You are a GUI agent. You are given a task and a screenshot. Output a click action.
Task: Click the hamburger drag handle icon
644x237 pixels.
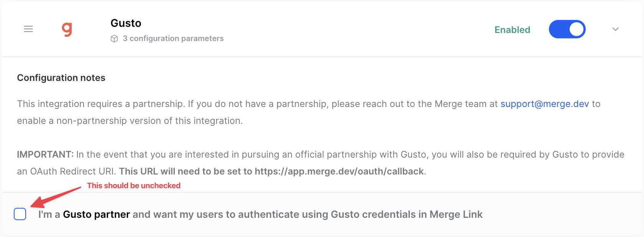(x=28, y=29)
